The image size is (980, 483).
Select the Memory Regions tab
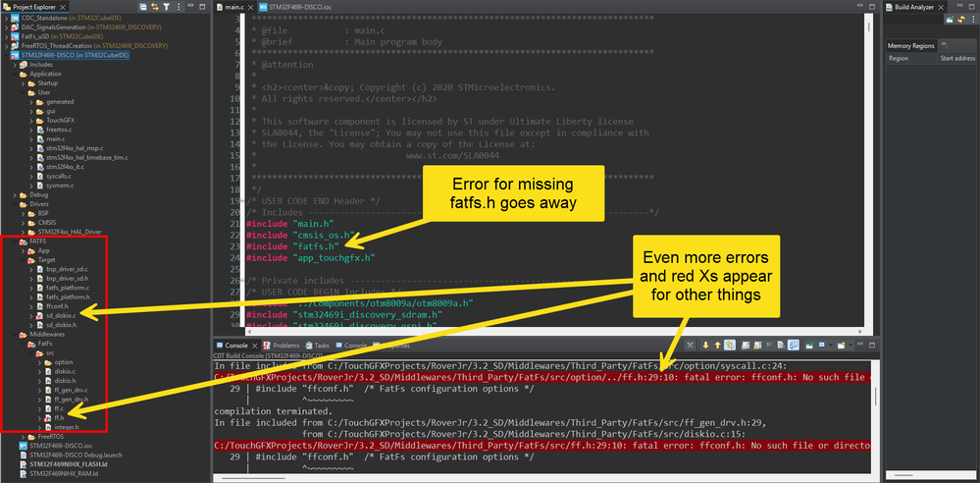coord(910,46)
